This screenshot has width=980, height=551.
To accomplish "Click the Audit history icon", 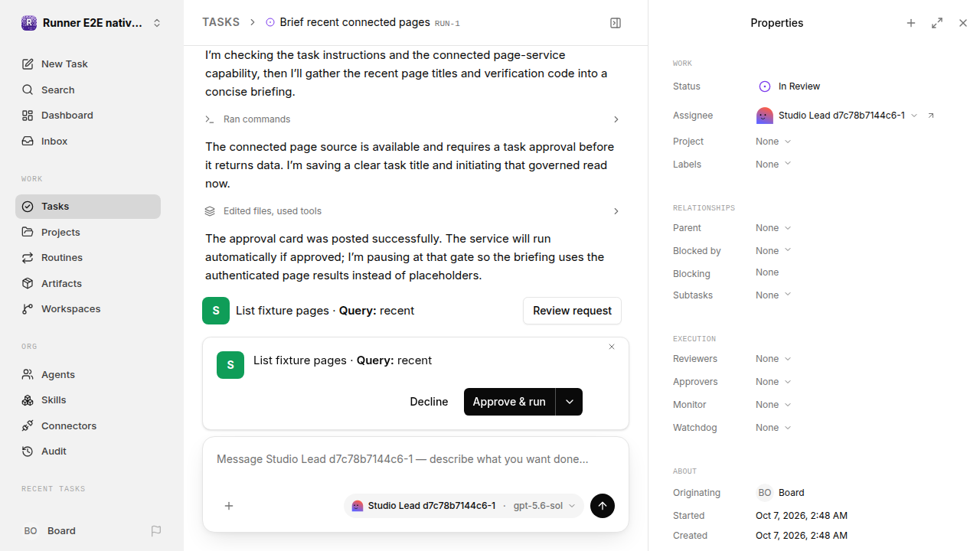I will point(28,452).
